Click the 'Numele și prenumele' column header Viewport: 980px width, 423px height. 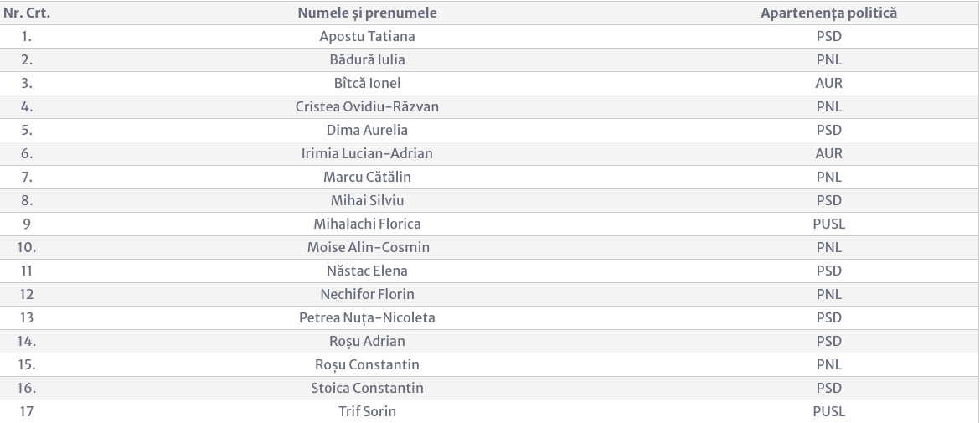367,13
